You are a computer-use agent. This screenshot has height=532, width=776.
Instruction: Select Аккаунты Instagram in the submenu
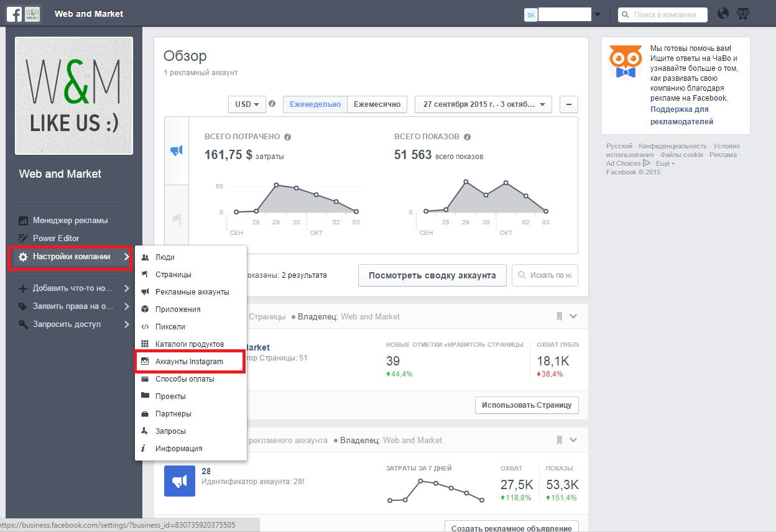pyautogui.click(x=191, y=361)
